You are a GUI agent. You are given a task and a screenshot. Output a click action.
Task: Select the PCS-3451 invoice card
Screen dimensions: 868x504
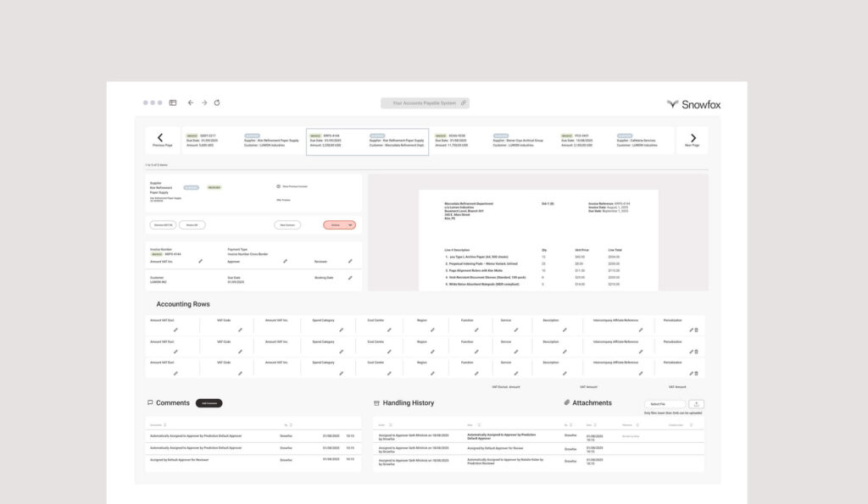click(615, 141)
